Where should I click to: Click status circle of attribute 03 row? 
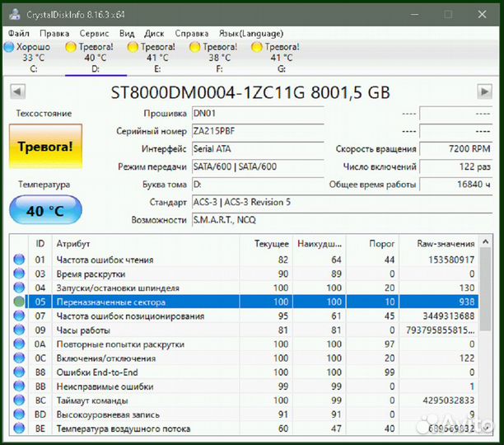[x=19, y=274]
